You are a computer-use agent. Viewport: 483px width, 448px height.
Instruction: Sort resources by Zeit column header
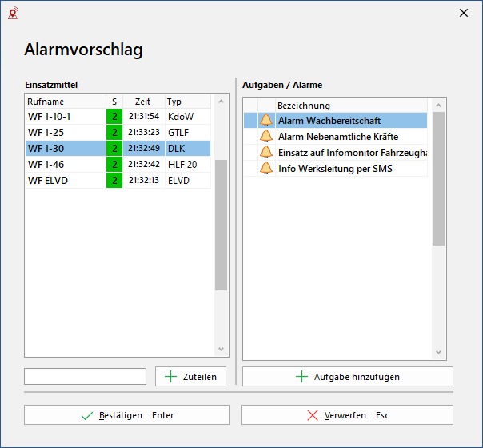click(x=142, y=102)
